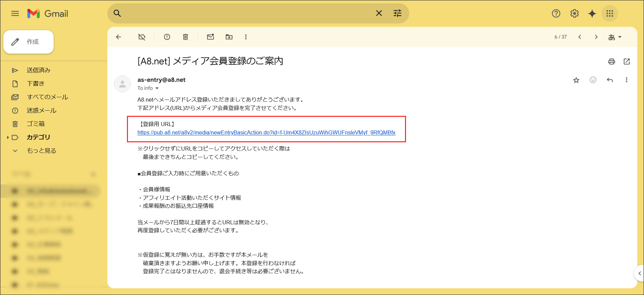The image size is (644, 295).
Task: Click the message subject [A8.net] メディア会員登録のご案内
Action: click(210, 61)
